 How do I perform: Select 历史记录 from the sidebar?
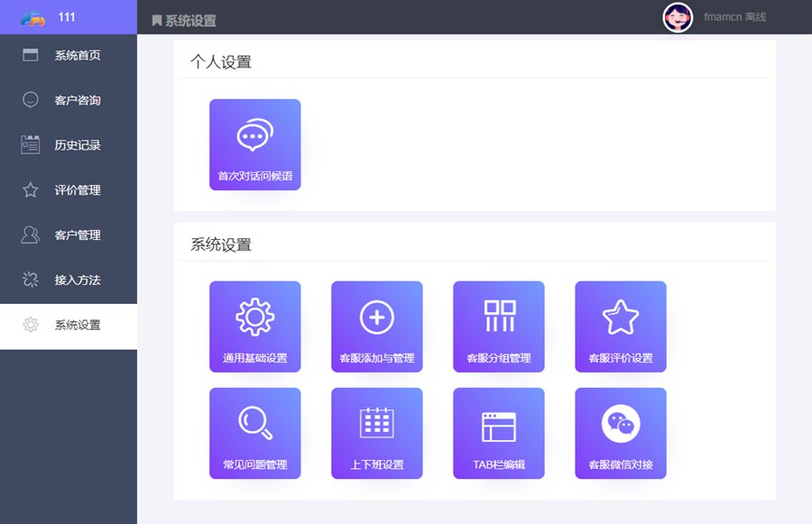69,145
